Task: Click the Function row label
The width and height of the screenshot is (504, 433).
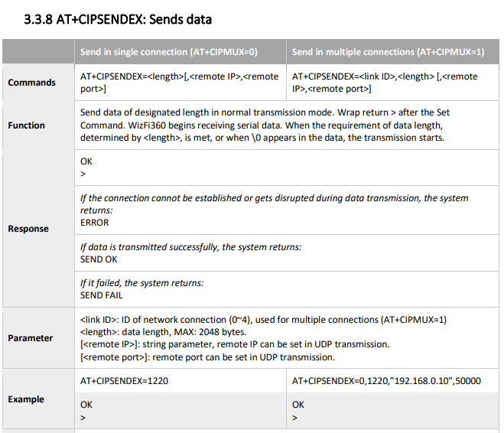Action: pyautogui.click(x=26, y=125)
